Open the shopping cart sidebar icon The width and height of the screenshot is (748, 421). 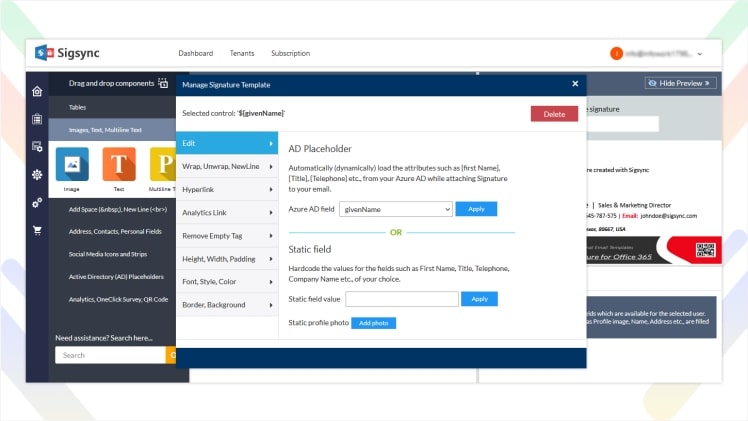(37, 230)
